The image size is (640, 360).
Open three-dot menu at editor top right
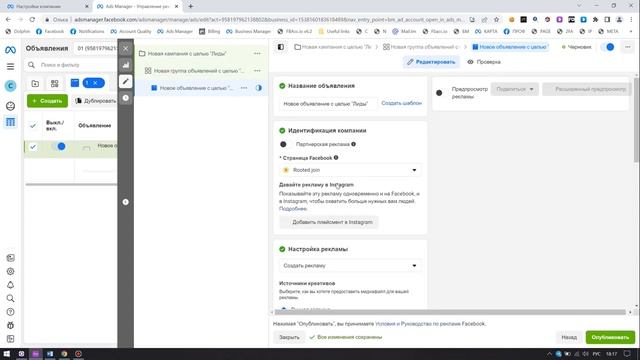628,47
